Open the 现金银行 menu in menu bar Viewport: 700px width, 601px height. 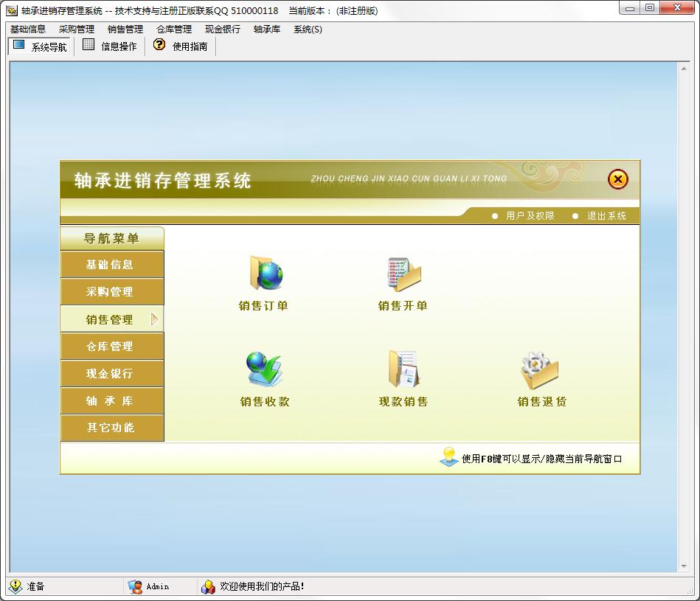coord(223,29)
